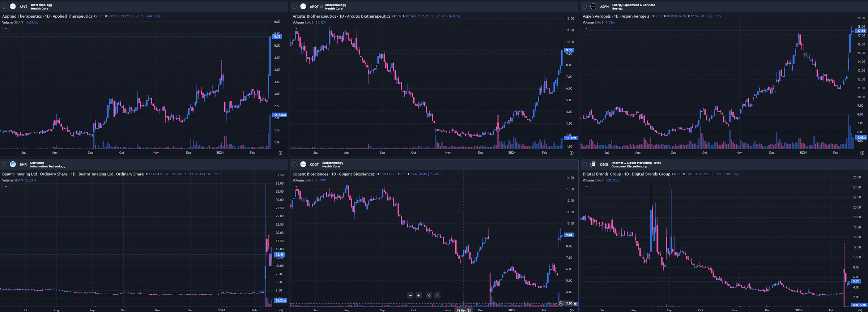
Task: Select the ARQT ticker symbol
Action: (x=314, y=7)
